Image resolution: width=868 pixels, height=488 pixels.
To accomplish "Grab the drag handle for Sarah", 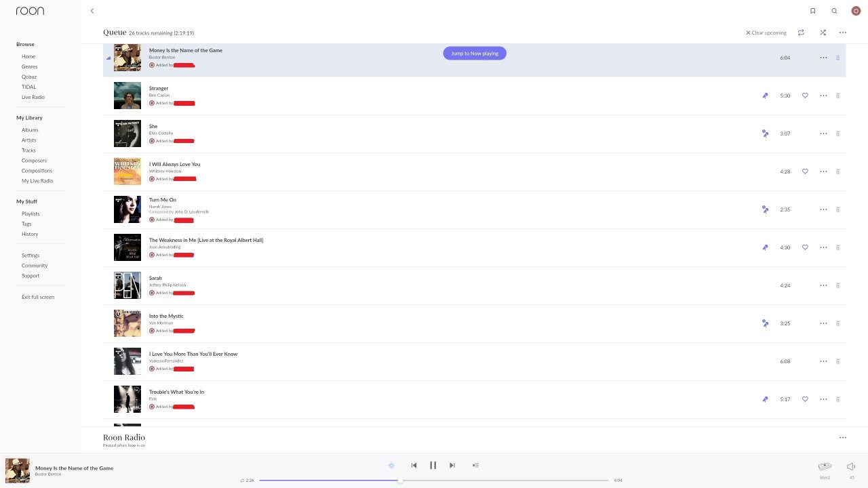I will (837, 285).
